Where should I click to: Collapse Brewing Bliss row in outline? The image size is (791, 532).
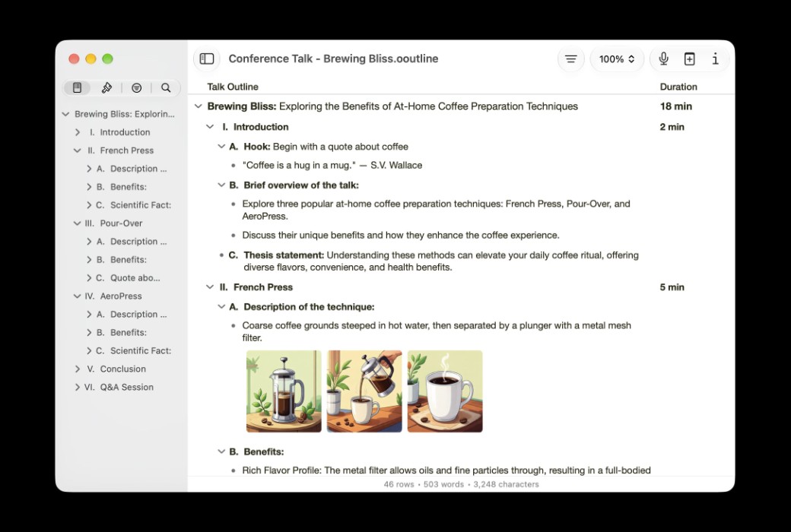[199, 106]
